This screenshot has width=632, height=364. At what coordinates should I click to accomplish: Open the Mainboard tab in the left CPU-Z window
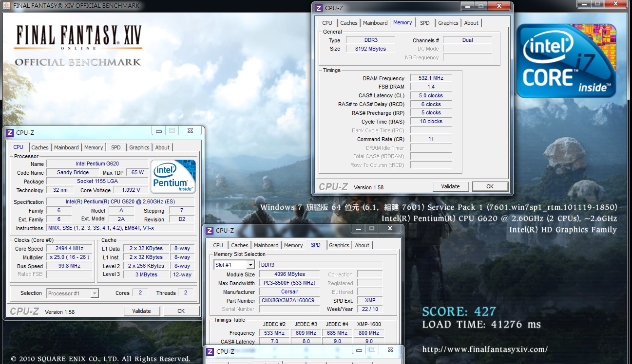coord(66,147)
